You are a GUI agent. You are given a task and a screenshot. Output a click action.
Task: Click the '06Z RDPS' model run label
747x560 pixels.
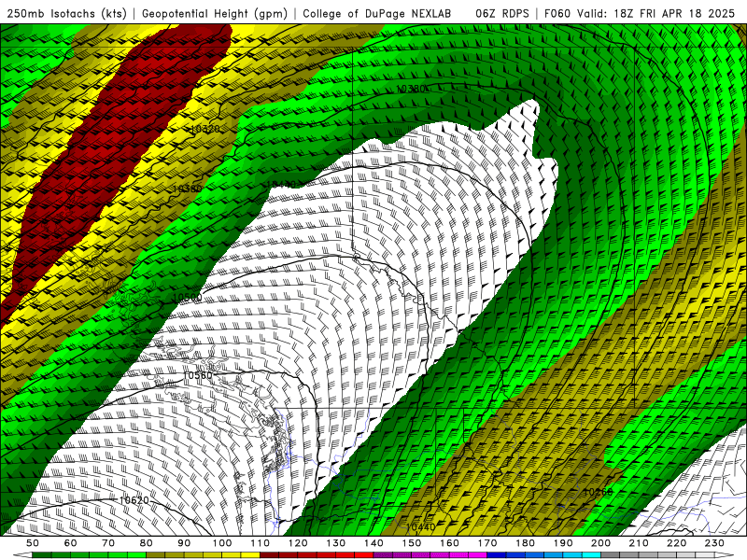tap(501, 14)
